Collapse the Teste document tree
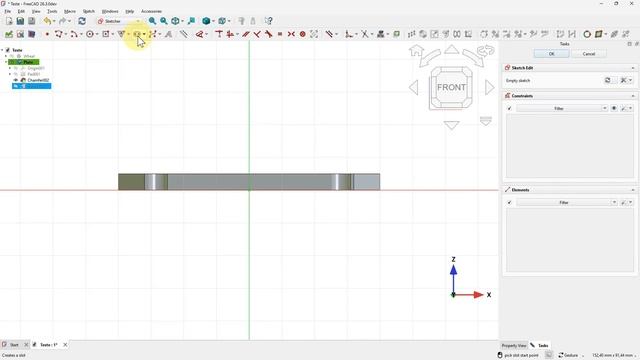 pos(2,50)
